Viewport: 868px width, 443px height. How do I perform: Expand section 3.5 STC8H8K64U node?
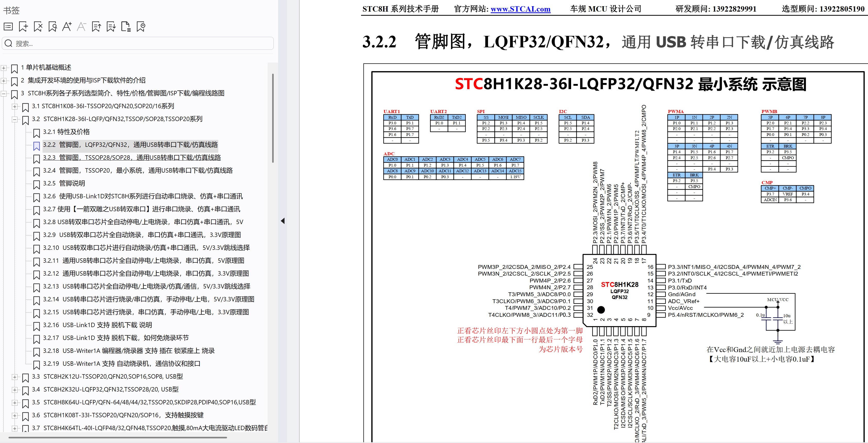(14, 403)
